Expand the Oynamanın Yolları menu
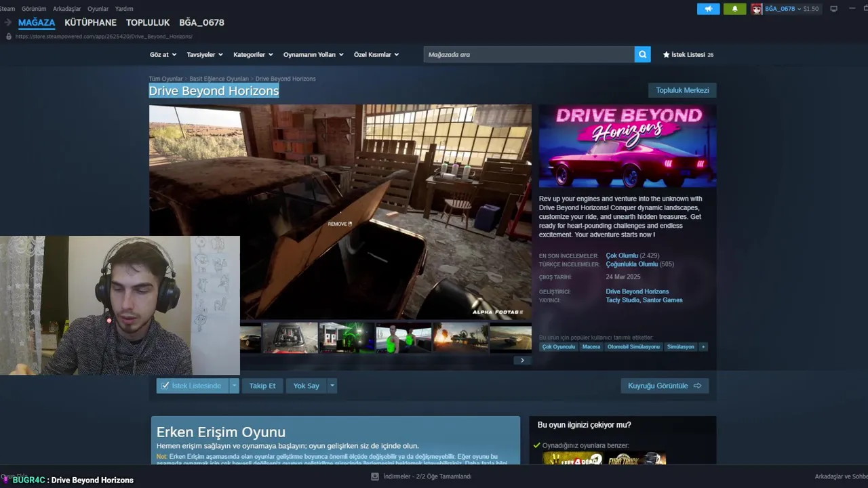This screenshot has width=868, height=488. click(313, 54)
